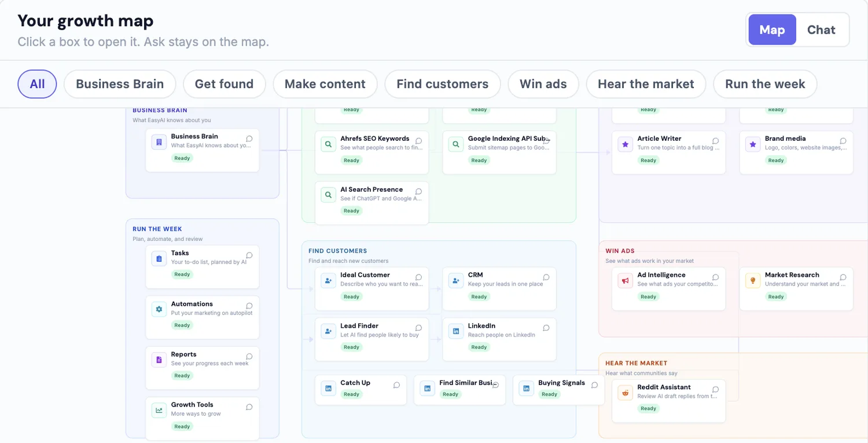Screen dimensions: 868x443
Task: Click the Market Research lightbulb icon
Action: tap(753, 281)
